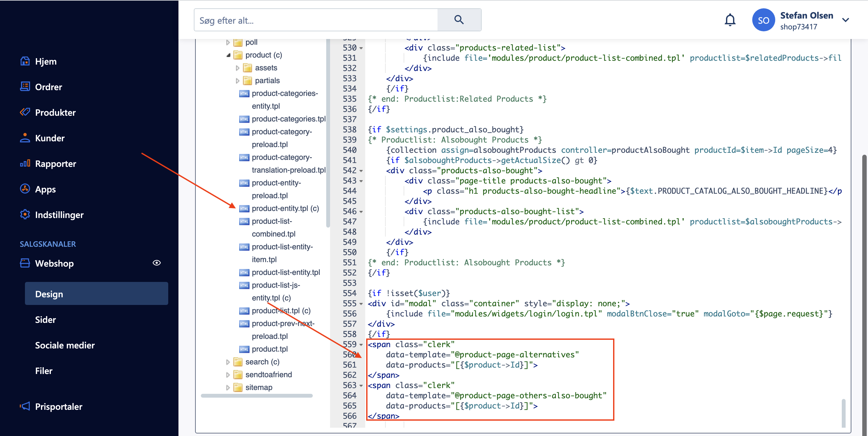
Task: Focus the Søg efter alt search field
Action: [316, 20]
